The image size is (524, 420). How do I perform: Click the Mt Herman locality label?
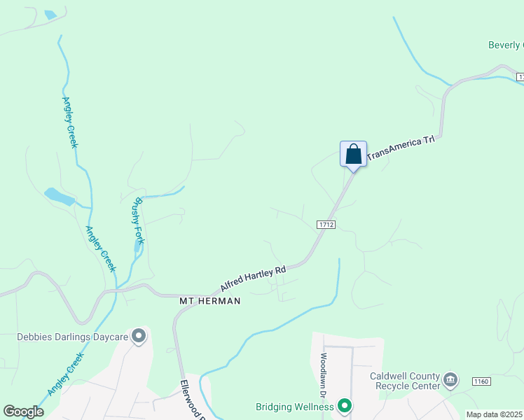(210, 301)
